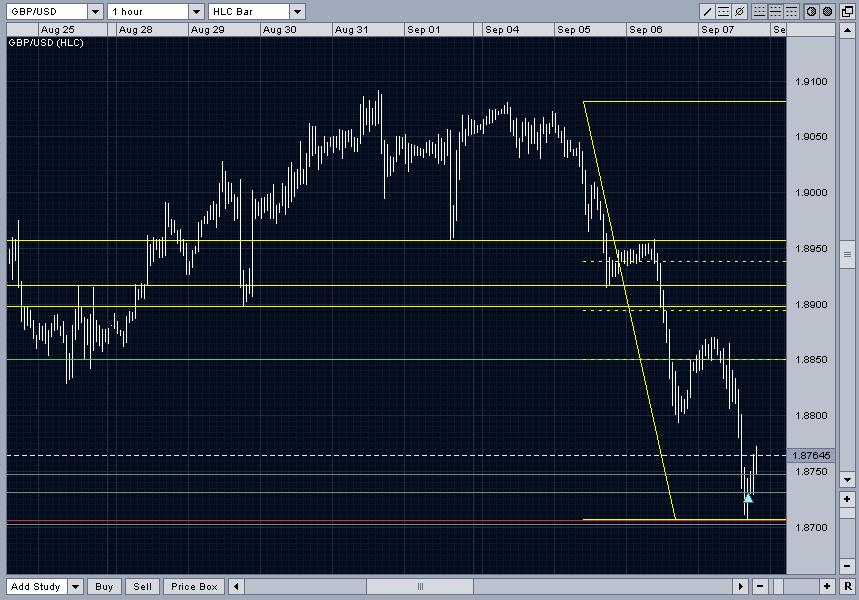
Task: Select the trend line drawing tool
Action: tap(707, 12)
